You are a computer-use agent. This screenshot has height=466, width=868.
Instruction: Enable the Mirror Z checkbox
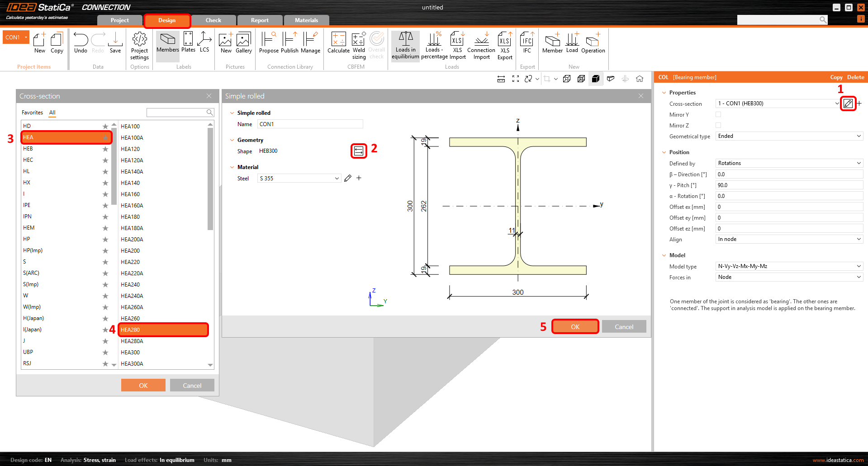click(x=718, y=125)
